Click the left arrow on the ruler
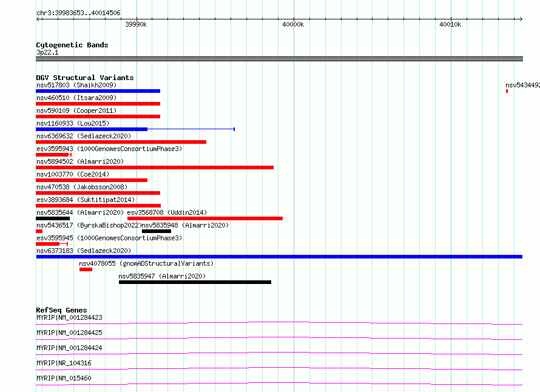540x392 pixels. tap(38, 19)
